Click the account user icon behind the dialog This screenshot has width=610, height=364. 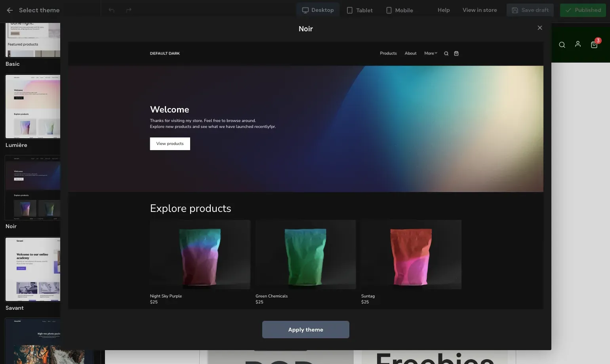(x=578, y=44)
